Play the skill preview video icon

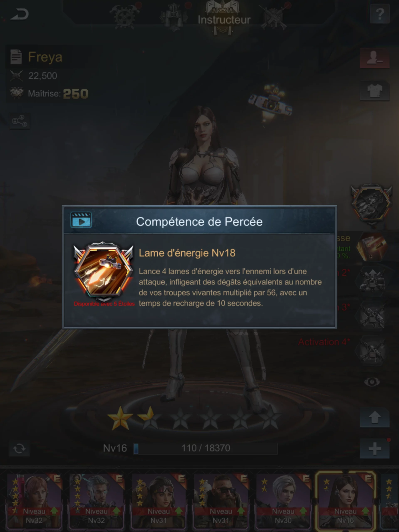tap(81, 220)
